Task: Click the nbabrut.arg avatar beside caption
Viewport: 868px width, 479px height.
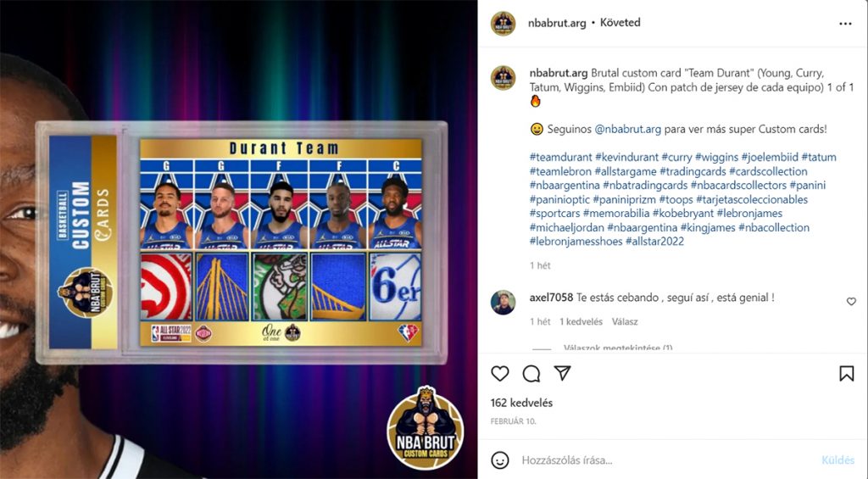Action: tap(504, 77)
